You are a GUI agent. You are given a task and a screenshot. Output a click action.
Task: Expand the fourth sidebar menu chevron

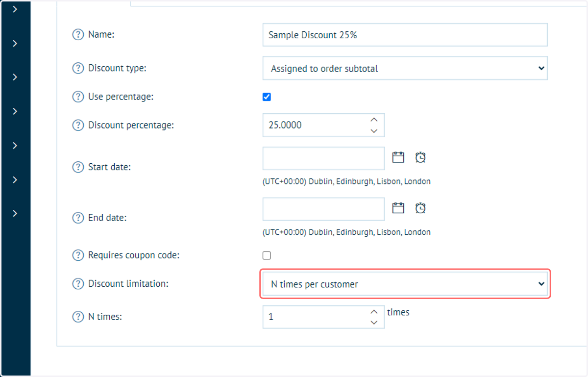point(15,111)
